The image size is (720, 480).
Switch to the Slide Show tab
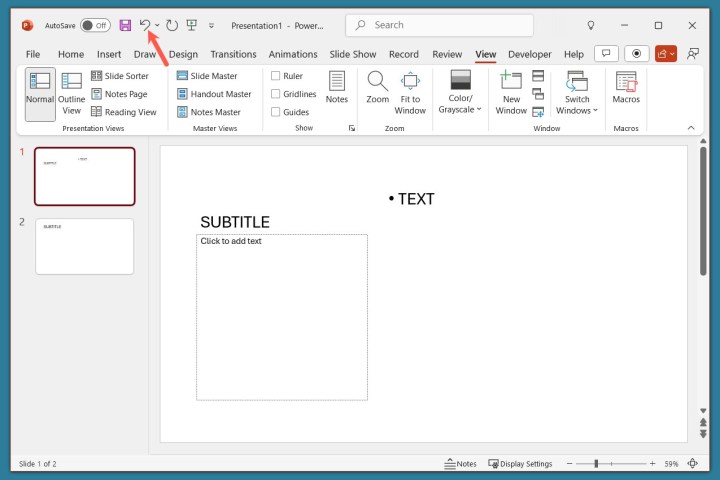click(353, 54)
